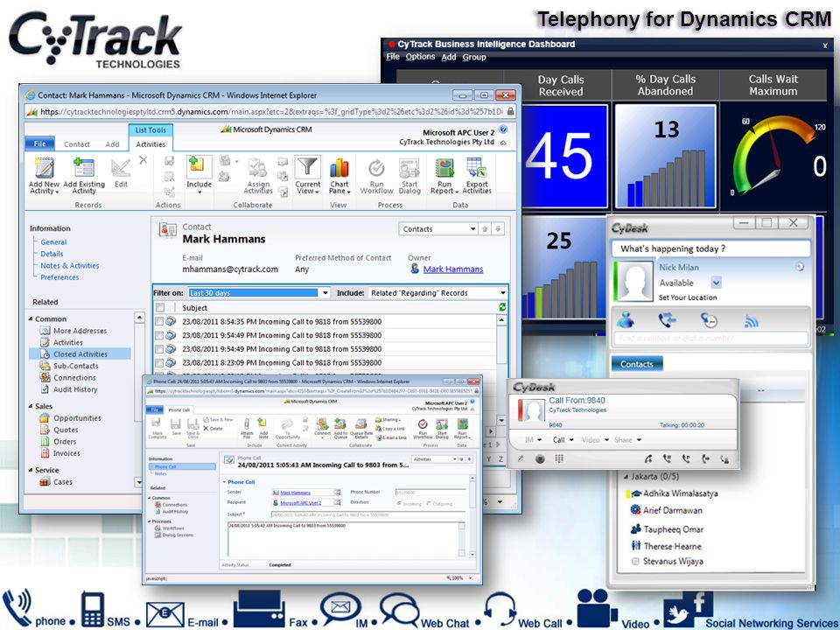
Task: Open the General information link
Action: 53,242
